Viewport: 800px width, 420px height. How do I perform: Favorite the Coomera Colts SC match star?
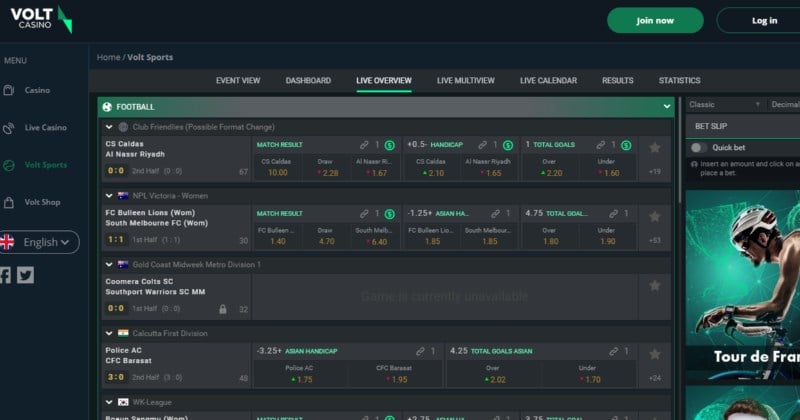pos(655,286)
